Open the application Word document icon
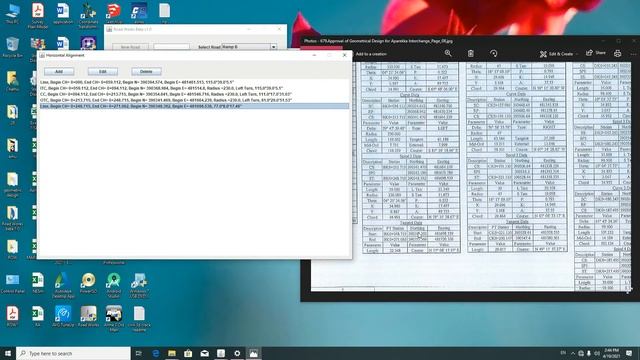 pos(63,14)
